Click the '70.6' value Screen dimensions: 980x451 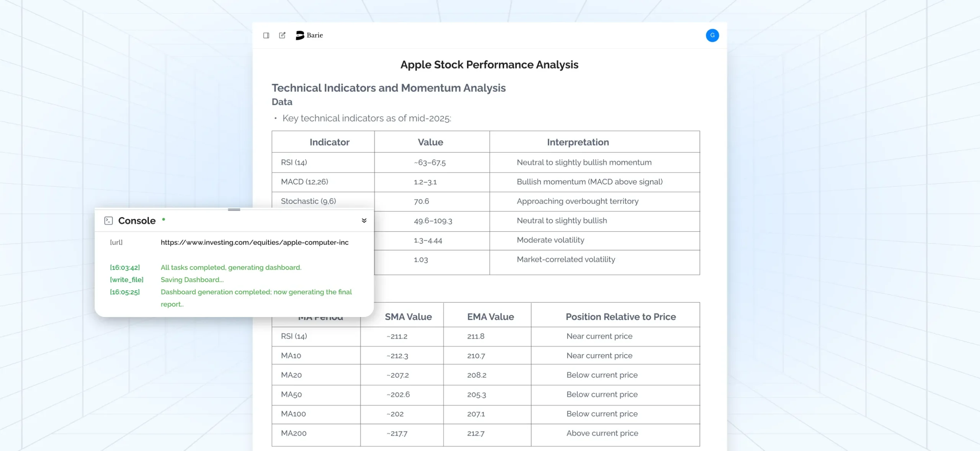(421, 201)
